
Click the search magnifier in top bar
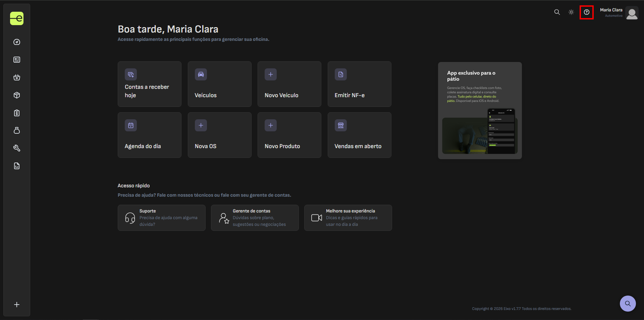(557, 12)
